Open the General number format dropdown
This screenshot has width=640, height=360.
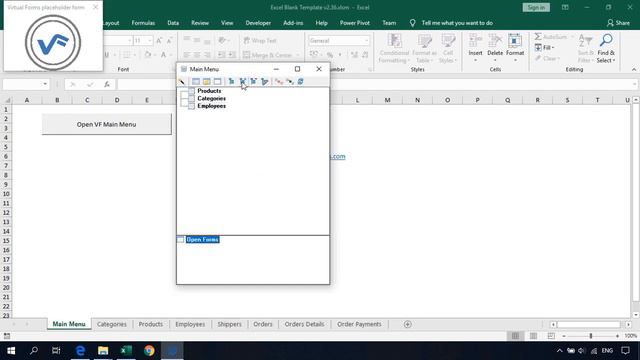click(x=366, y=40)
